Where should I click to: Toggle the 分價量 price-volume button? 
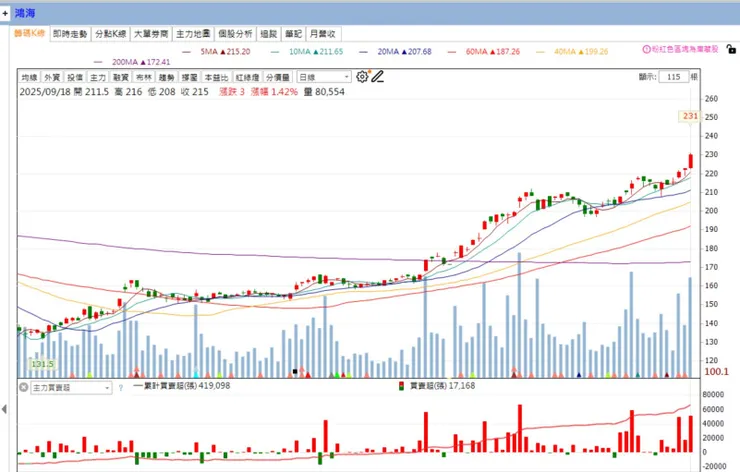(x=278, y=77)
